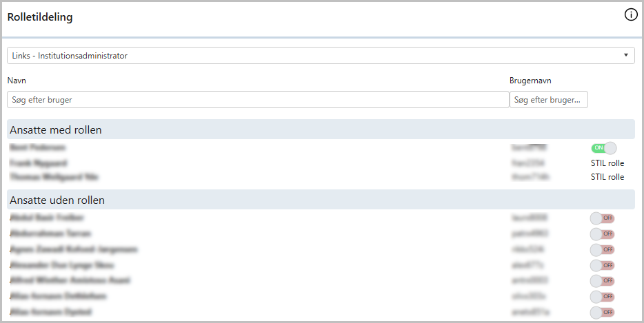Open the info icon beside Rolletildeling
The width and height of the screenshot is (644, 323).
(631, 15)
